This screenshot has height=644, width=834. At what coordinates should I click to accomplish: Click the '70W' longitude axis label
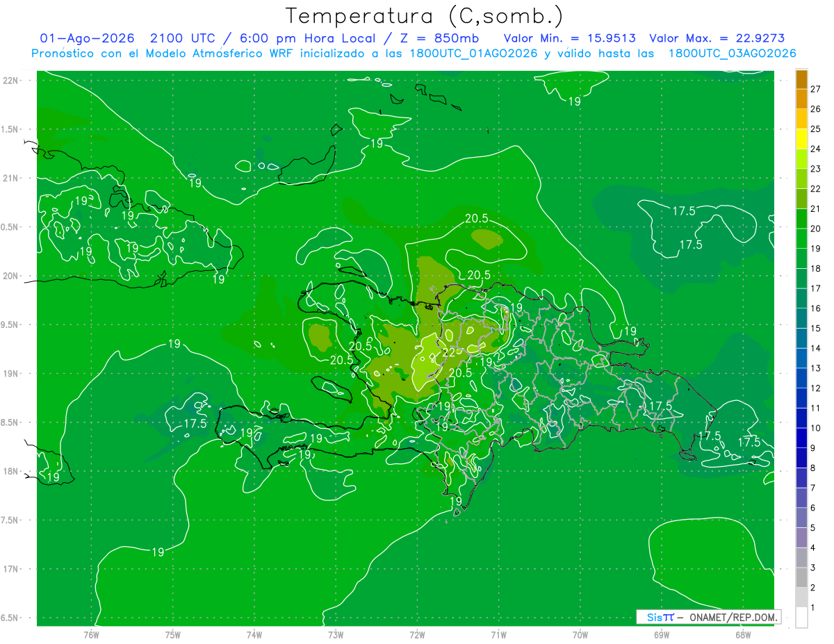pyautogui.click(x=580, y=634)
